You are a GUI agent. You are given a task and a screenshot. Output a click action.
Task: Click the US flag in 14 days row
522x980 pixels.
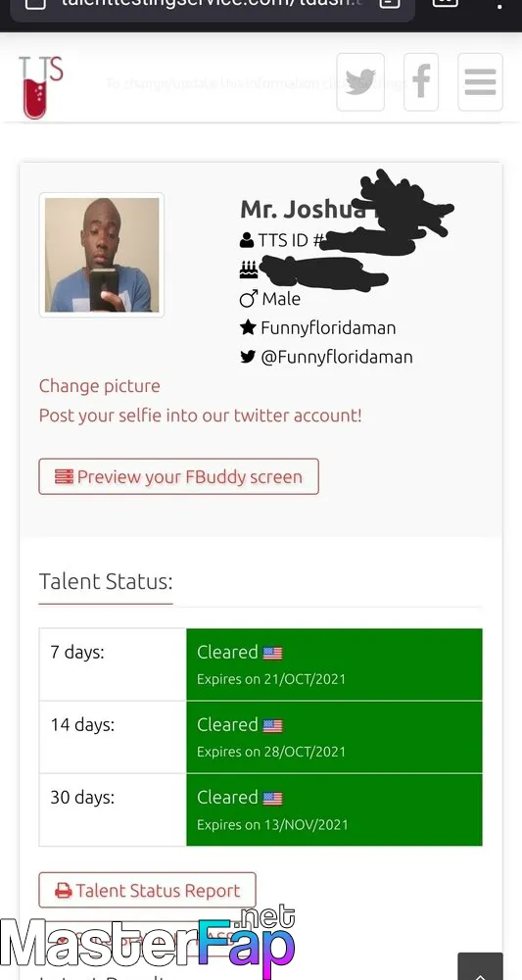[273, 725]
